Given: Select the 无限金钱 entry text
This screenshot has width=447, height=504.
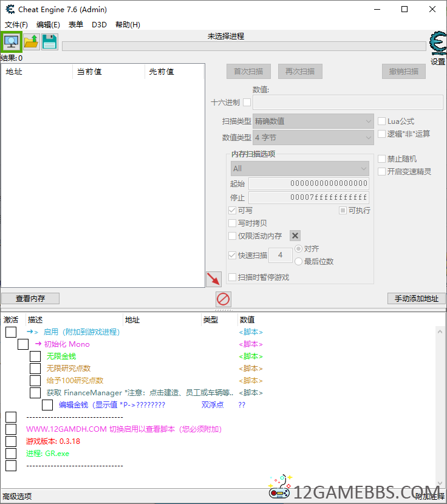Looking at the screenshot, I should (x=61, y=356).
